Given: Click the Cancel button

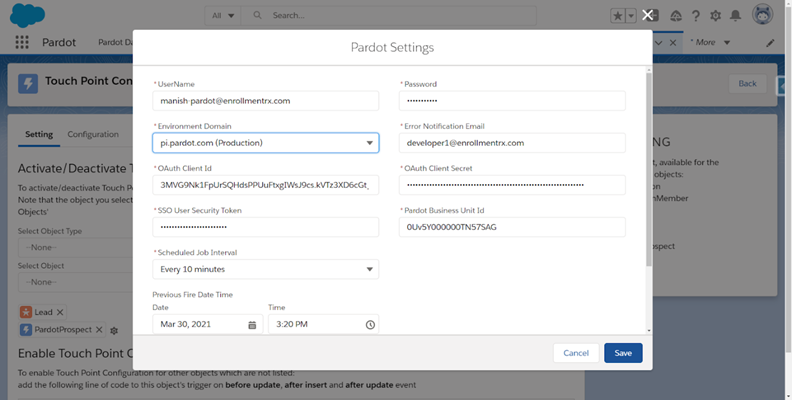Looking at the screenshot, I should pyautogui.click(x=575, y=353).
